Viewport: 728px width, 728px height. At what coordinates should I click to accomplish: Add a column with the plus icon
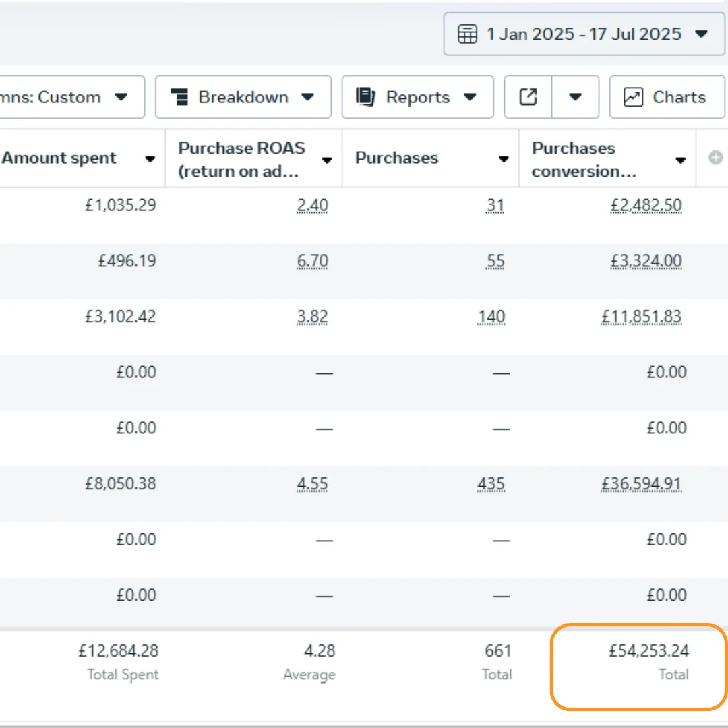[715, 158]
